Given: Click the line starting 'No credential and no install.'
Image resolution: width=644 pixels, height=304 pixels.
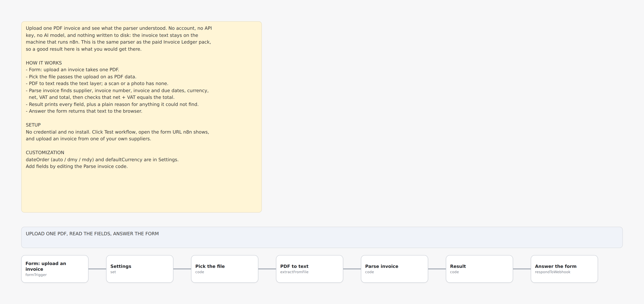Looking at the screenshot, I should [117, 132].
